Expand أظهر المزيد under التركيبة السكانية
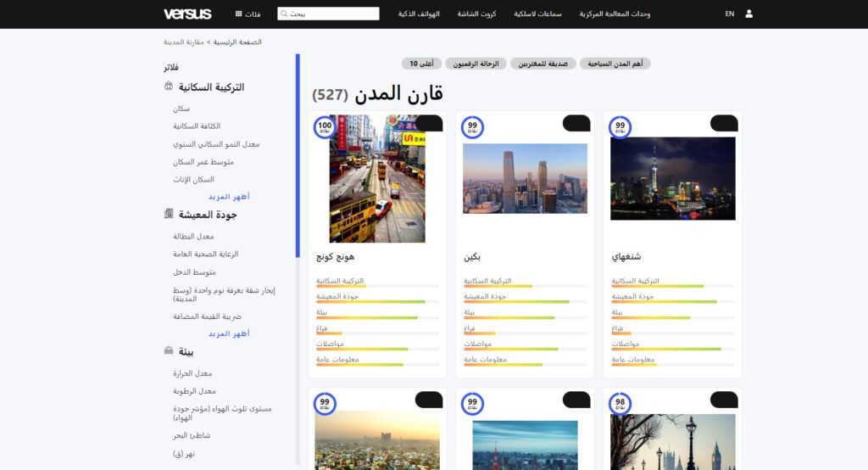868x470 pixels. (x=229, y=197)
